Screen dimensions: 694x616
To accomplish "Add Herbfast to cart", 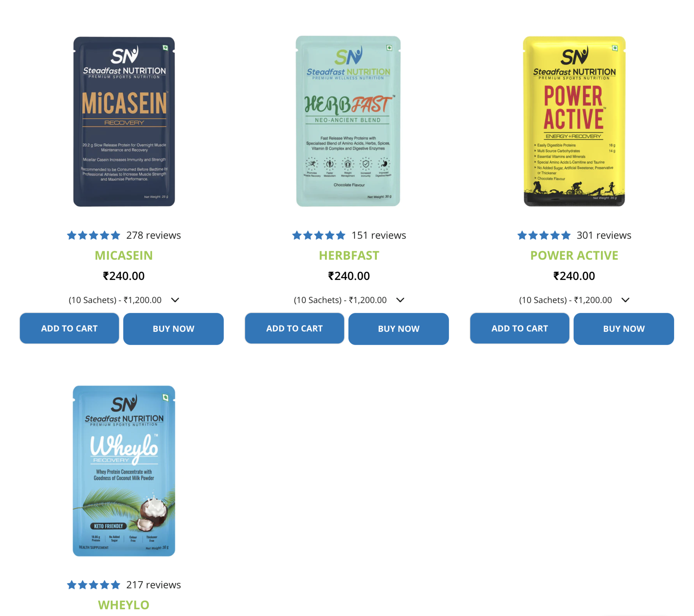I will point(294,328).
